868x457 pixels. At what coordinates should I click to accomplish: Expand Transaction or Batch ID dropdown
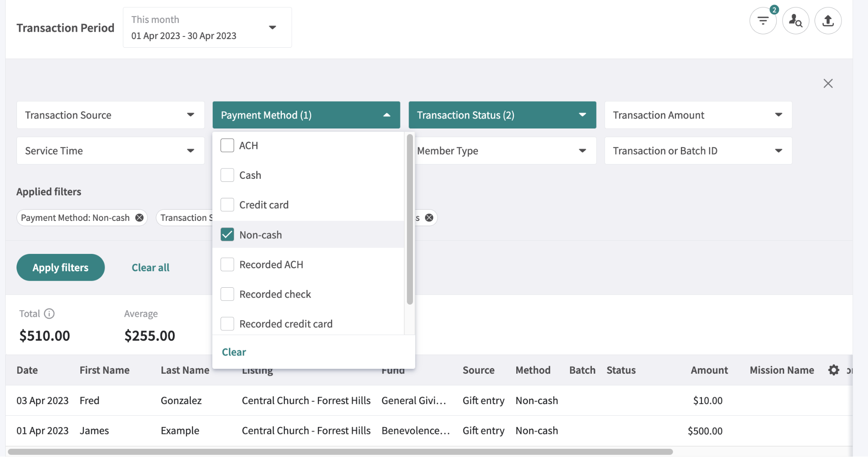click(698, 151)
